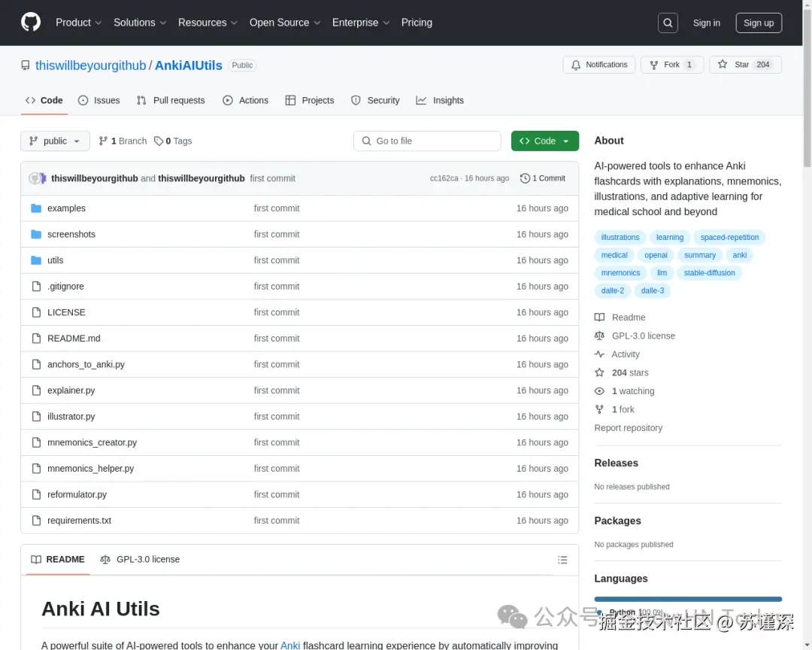
Task: Open mnemonics_creator.py file name
Action: pyautogui.click(x=92, y=442)
